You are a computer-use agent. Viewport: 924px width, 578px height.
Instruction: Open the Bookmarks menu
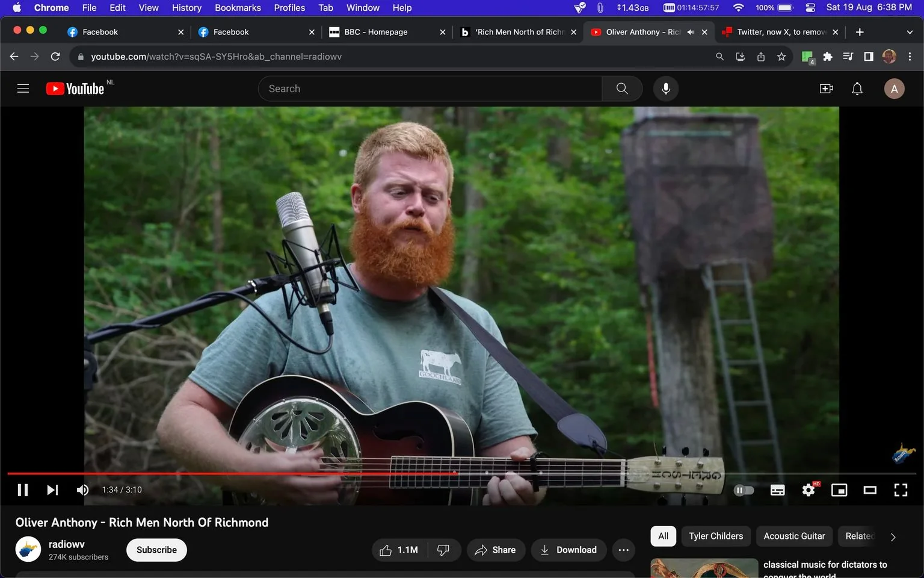238,8
